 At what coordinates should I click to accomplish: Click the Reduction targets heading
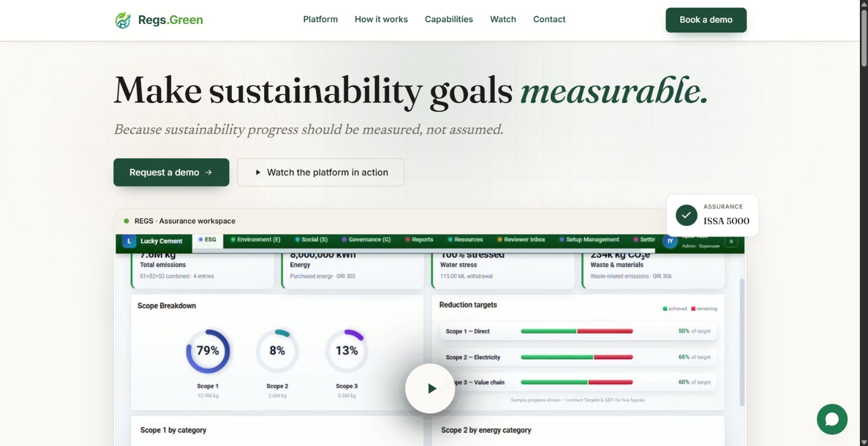[x=468, y=305]
